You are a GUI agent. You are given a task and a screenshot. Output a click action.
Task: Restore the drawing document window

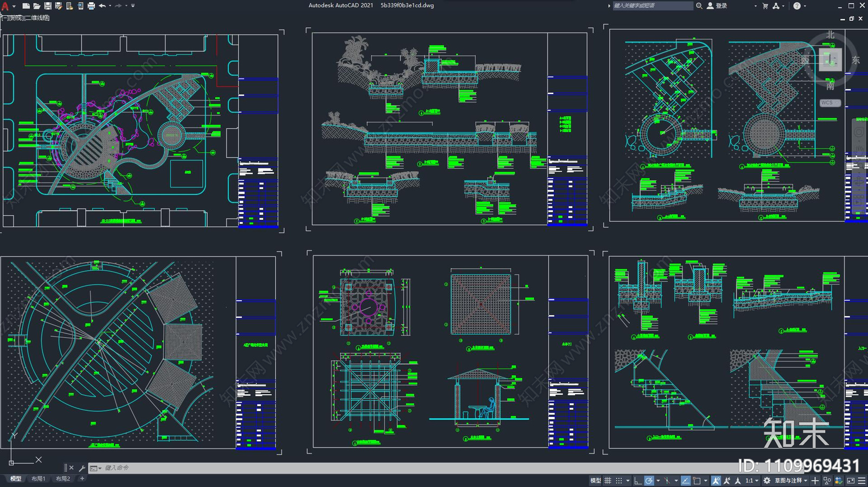coord(852,18)
